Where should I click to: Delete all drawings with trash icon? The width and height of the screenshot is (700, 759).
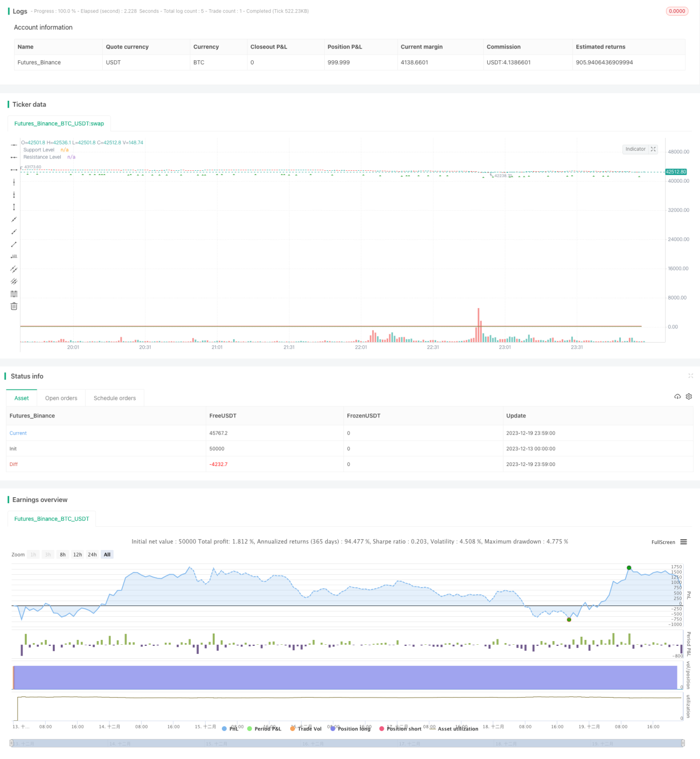pyautogui.click(x=14, y=306)
